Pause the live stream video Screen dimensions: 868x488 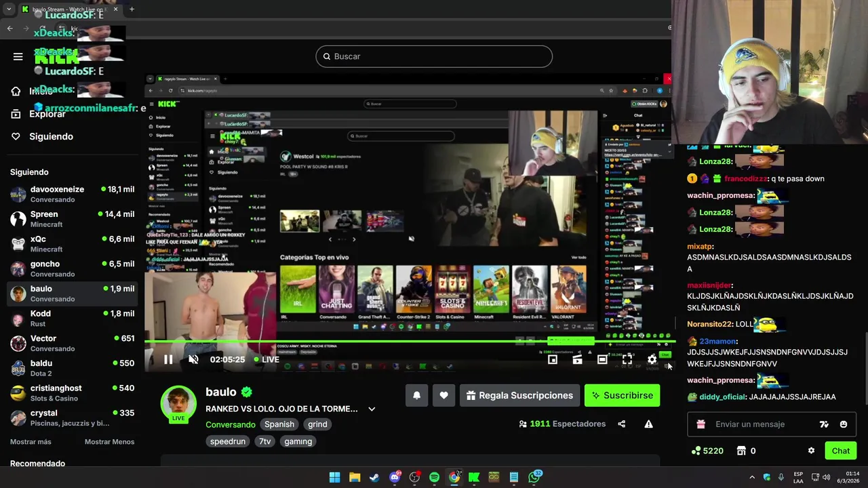pos(168,359)
